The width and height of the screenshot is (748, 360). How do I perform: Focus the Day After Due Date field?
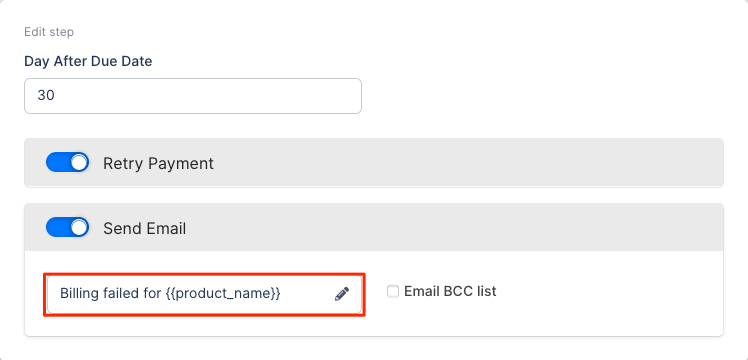point(193,96)
